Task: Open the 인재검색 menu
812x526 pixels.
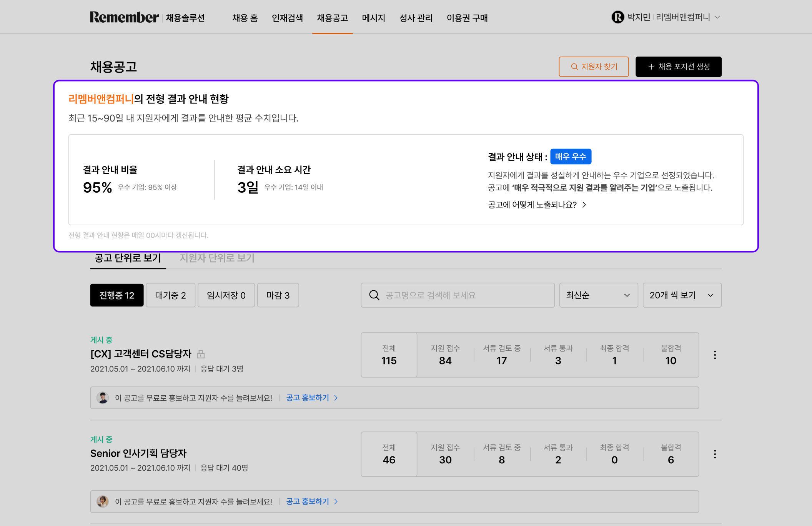Action: point(287,18)
